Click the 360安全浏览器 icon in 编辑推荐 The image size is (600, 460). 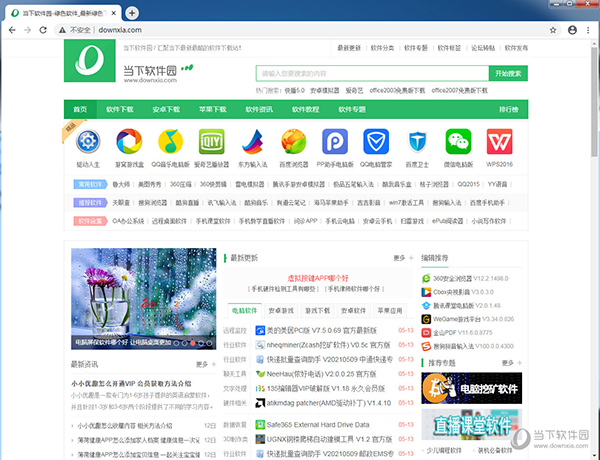coord(426,278)
